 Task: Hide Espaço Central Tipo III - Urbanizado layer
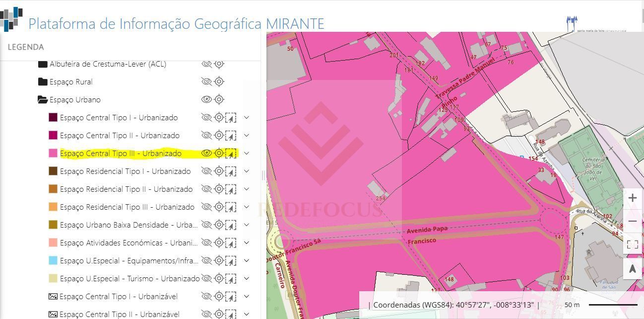tap(206, 154)
